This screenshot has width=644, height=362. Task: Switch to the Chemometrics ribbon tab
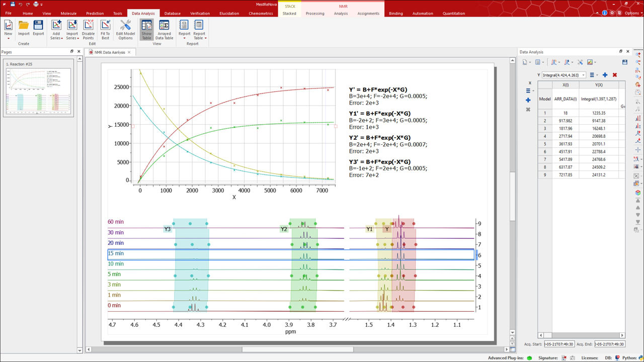(261, 14)
